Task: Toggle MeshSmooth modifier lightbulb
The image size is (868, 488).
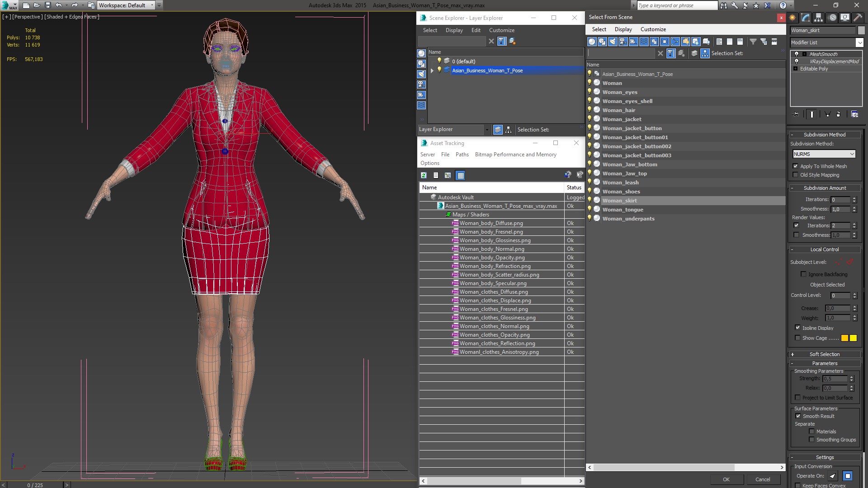Action: click(797, 54)
